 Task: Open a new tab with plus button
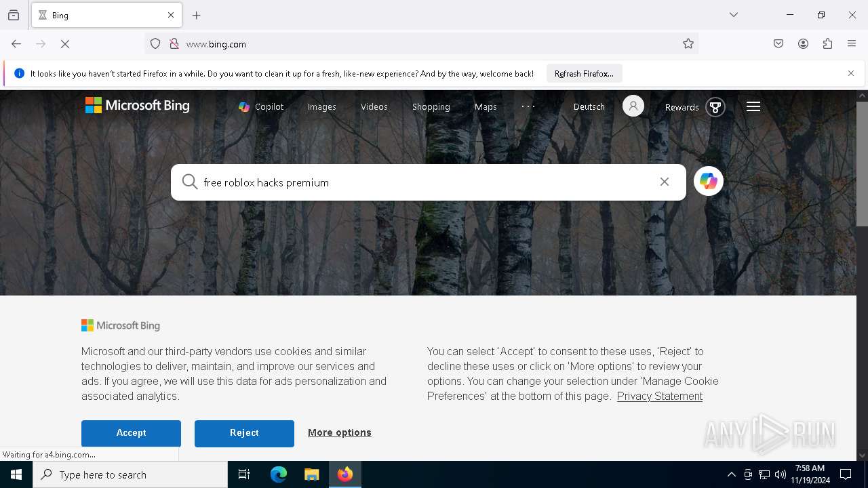coord(197,15)
